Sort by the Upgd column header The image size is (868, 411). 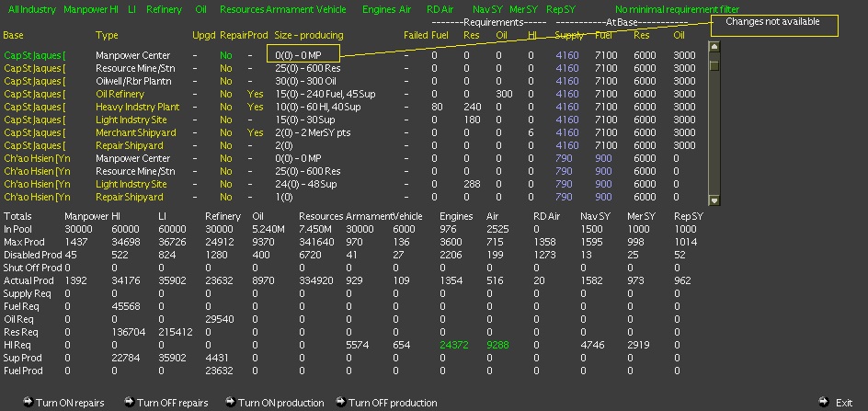coord(203,35)
